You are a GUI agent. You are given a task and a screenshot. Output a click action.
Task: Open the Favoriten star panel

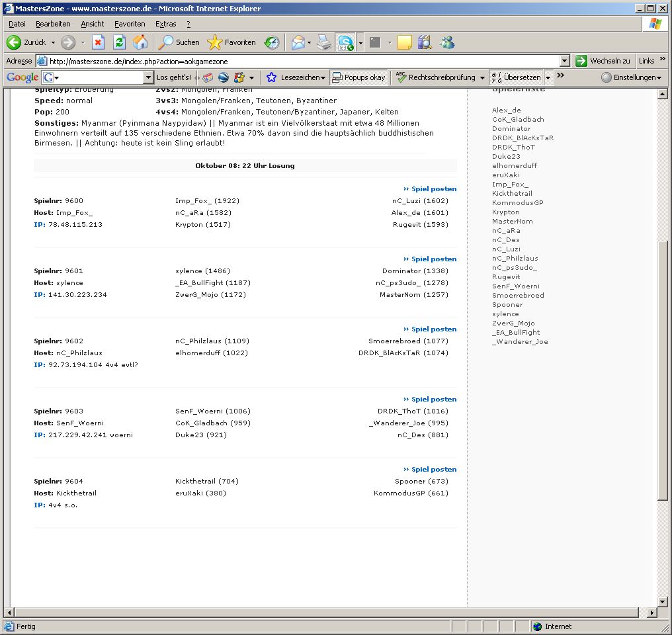[231, 42]
